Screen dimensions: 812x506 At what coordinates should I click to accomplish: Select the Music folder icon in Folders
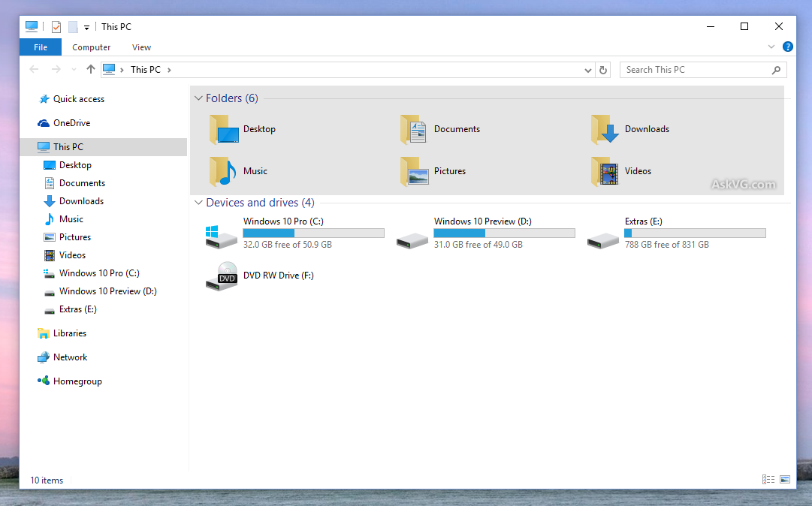click(223, 171)
